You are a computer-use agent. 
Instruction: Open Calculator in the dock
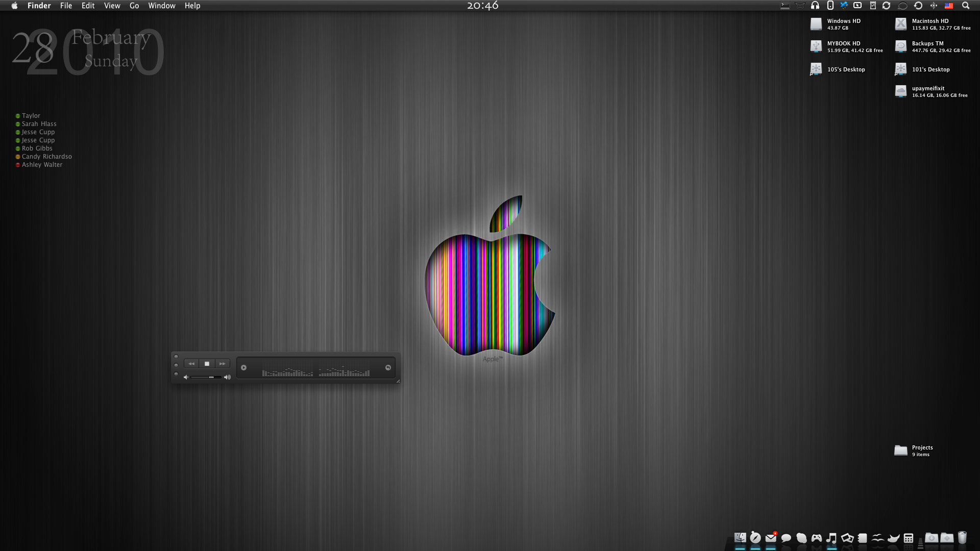pos(909,538)
